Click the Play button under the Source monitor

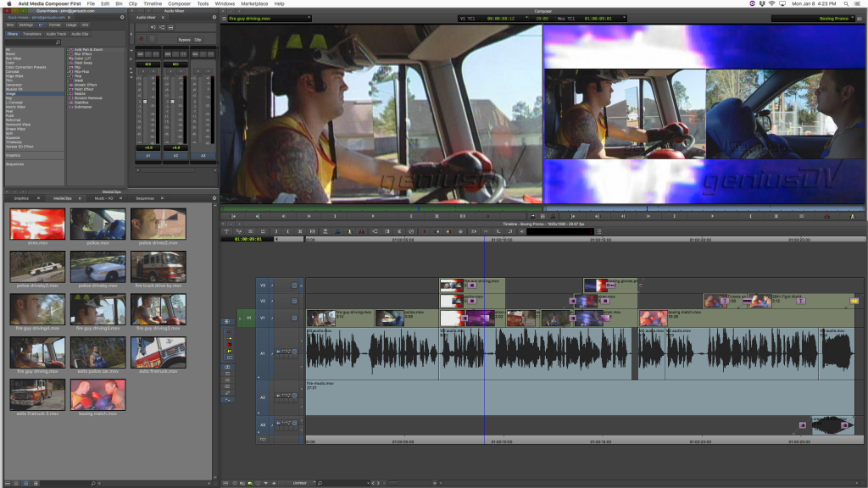point(373,216)
